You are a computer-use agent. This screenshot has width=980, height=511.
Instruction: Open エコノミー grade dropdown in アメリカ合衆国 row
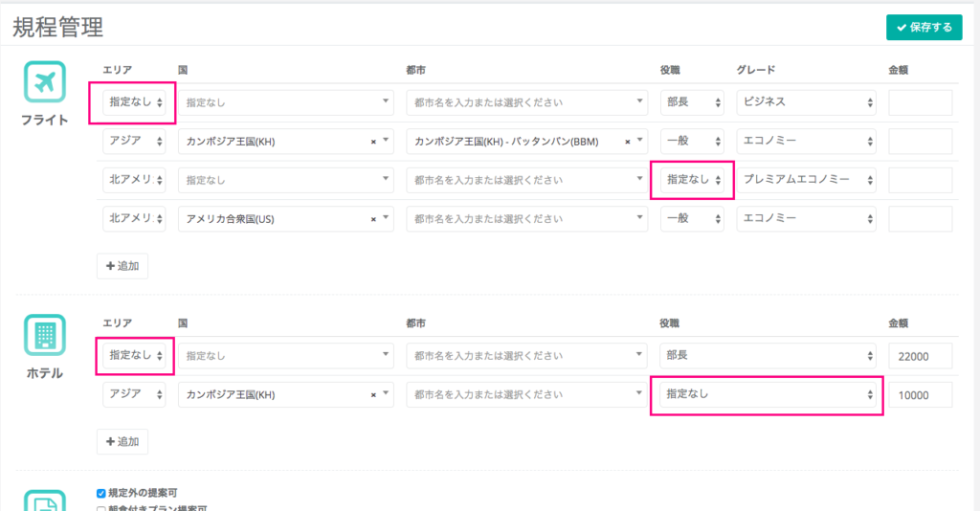click(806, 218)
